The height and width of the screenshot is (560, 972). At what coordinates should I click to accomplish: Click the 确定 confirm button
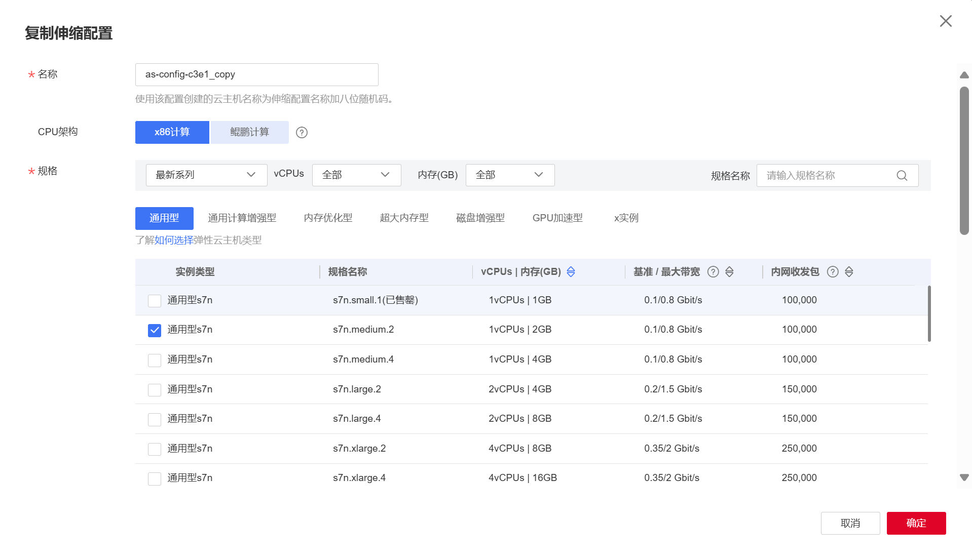tap(916, 523)
